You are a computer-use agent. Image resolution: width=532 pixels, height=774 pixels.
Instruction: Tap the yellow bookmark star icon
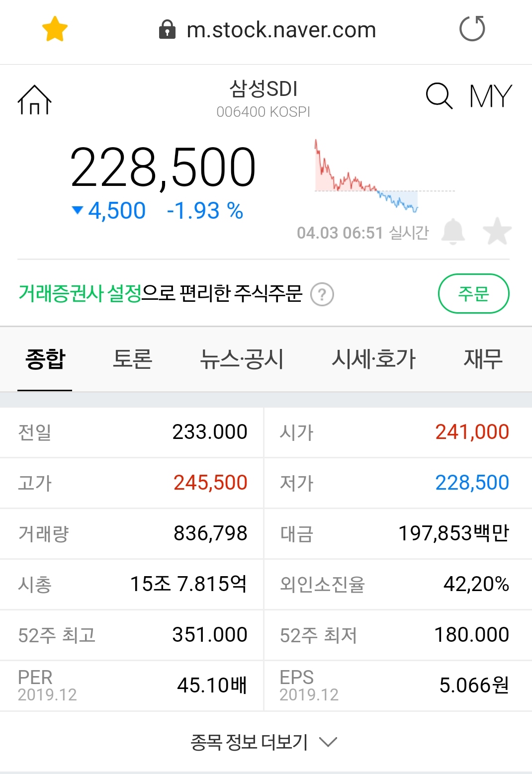click(55, 29)
